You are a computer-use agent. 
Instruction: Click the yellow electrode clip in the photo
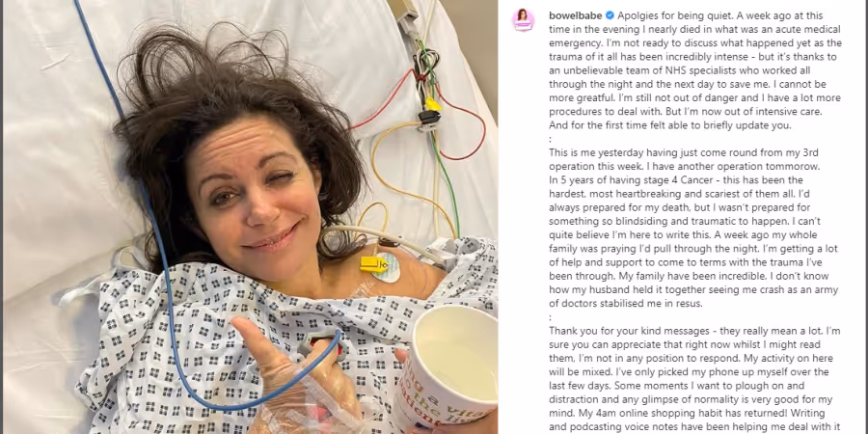pyautogui.click(x=373, y=264)
